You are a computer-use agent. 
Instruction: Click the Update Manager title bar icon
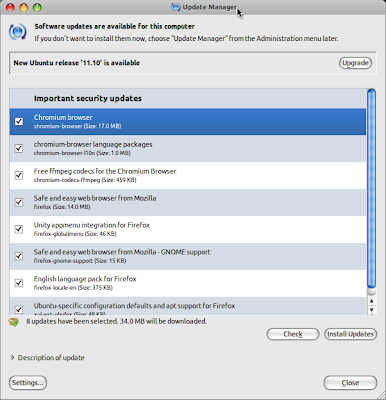pos(176,7)
